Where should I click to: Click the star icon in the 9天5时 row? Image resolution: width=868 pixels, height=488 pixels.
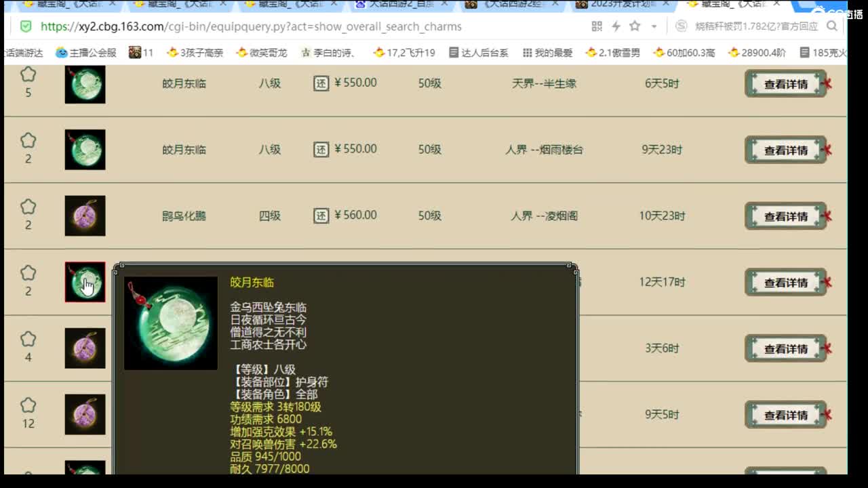click(x=28, y=405)
